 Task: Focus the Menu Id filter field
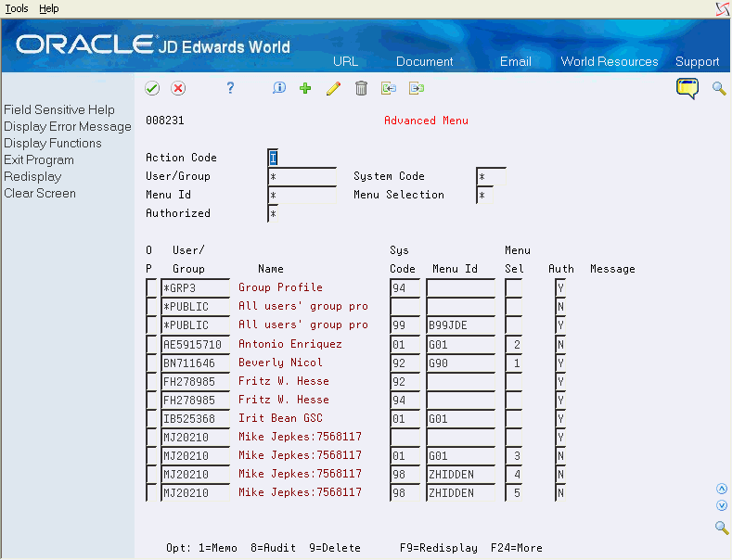point(302,195)
